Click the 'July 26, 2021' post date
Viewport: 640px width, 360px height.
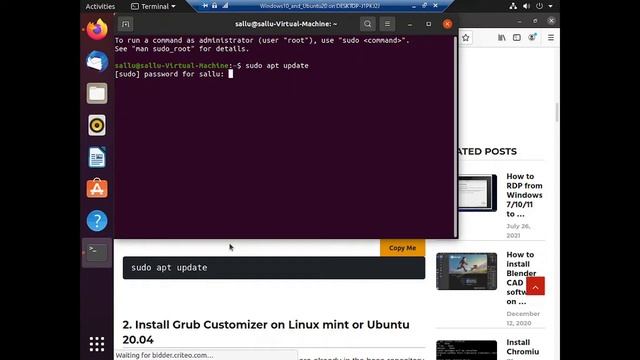[518, 231]
